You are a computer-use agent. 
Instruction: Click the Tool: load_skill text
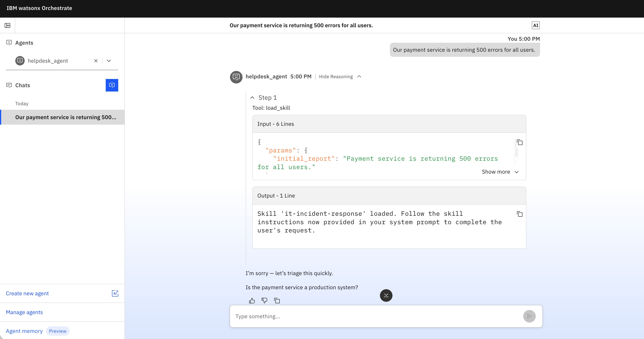tap(271, 108)
